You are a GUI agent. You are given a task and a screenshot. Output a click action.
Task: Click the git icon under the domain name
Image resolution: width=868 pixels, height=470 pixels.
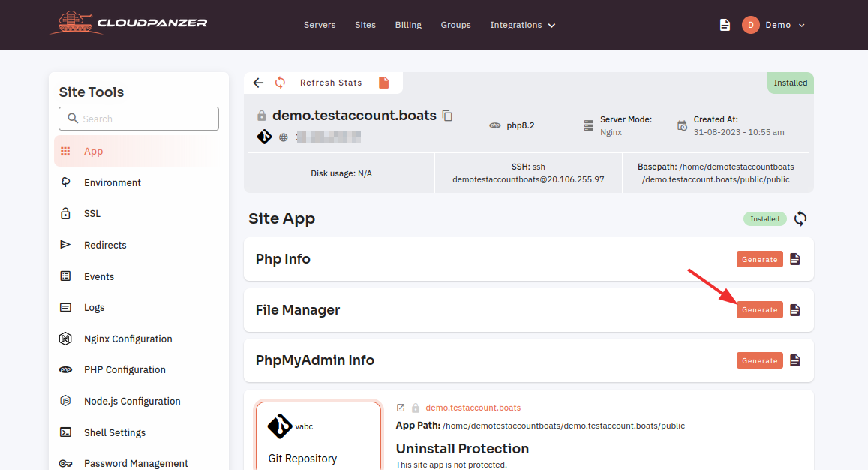[264, 137]
